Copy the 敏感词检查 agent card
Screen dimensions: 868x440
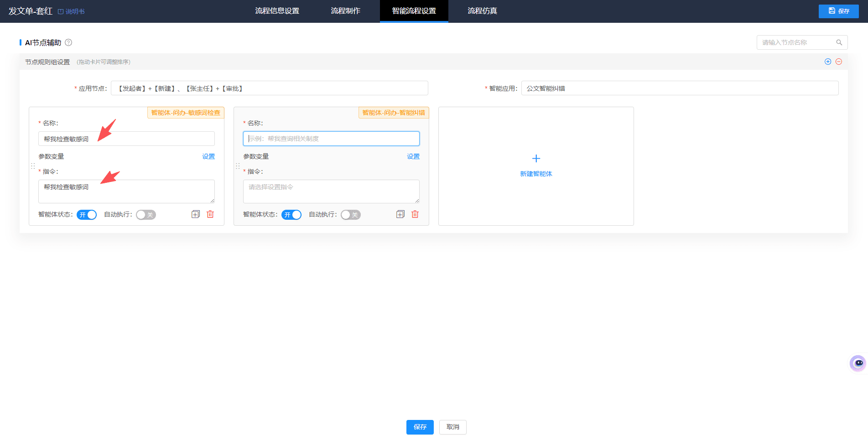(x=196, y=214)
